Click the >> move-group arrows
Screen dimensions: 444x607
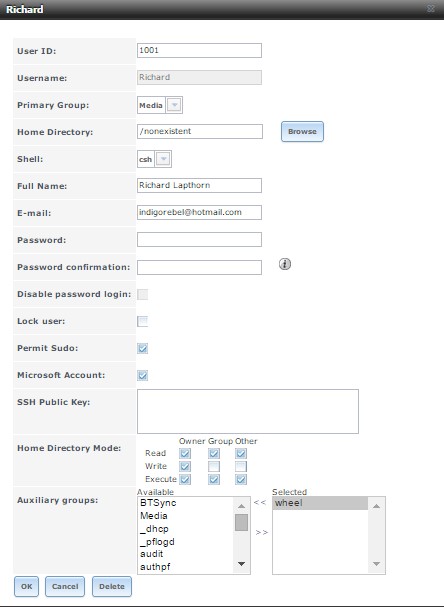point(262,533)
